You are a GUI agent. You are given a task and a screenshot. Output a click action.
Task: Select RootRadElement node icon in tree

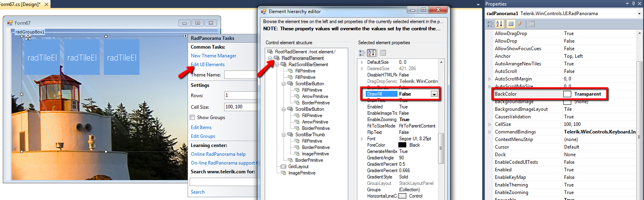coord(270,52)
